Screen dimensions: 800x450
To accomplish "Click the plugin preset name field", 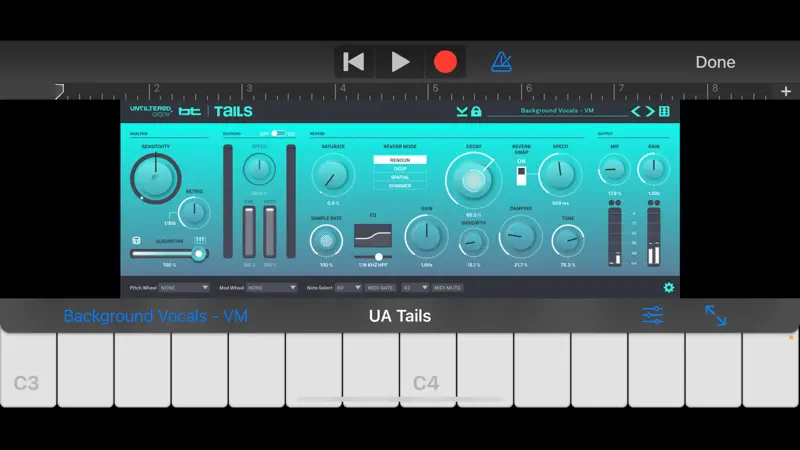I will coord(557,111).
